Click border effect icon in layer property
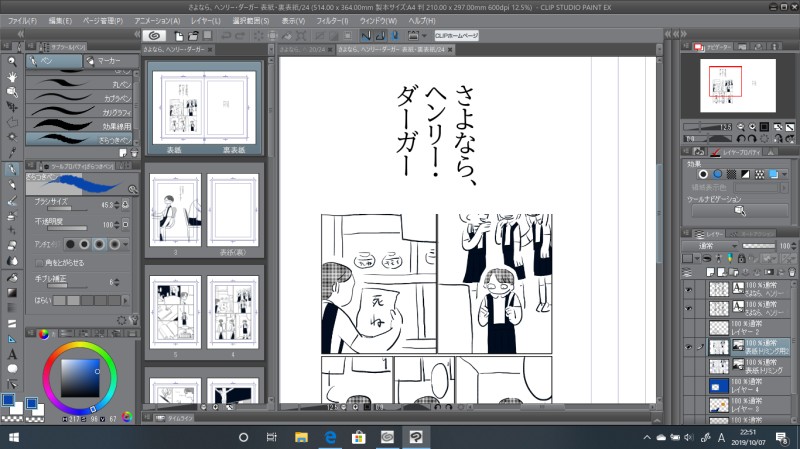This screenshot has width=800, height=449. click(x=703, y=174)
